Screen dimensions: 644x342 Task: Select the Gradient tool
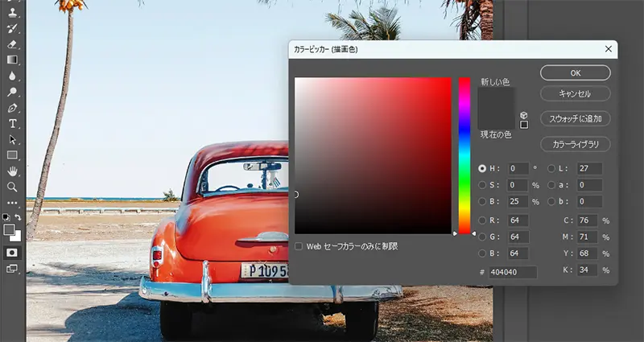pos(12,60)
